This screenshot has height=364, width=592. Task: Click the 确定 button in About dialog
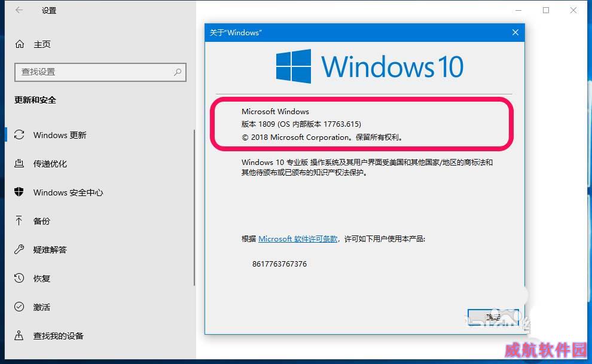click(x=493, y=317)
